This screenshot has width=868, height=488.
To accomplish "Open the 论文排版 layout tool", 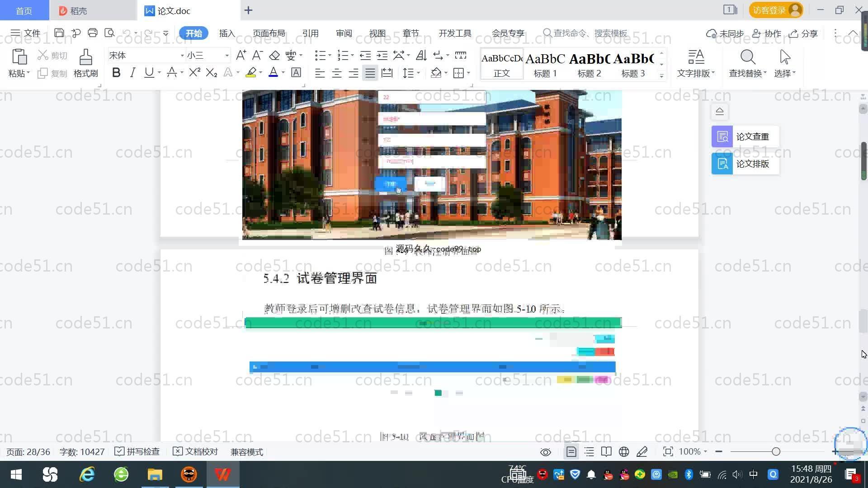I will (745, 164).
